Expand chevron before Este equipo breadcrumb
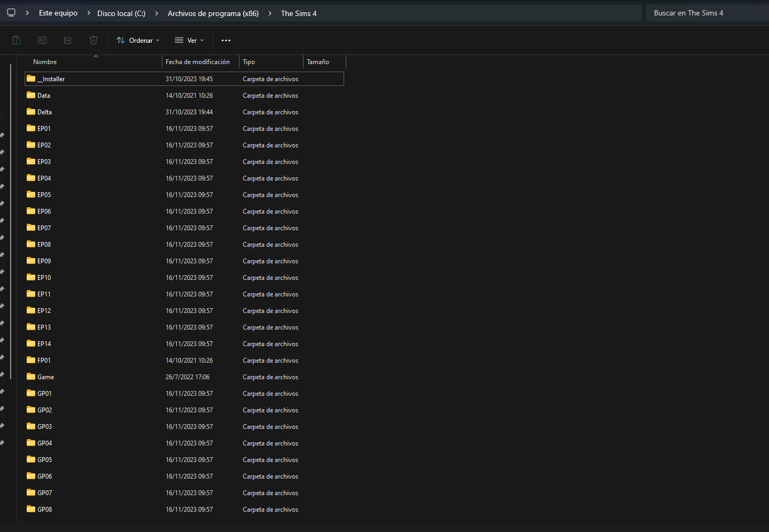This screenshot has height=532, width=769. click(27, 13)
